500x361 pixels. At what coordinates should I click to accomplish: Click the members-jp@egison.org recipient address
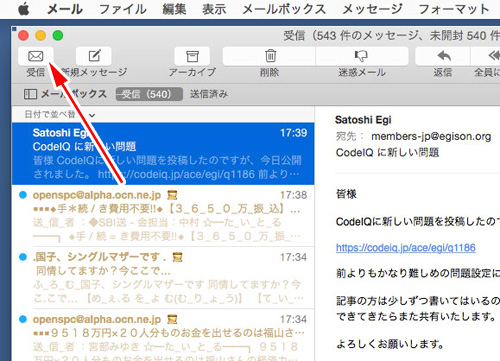tap(431, 136)
